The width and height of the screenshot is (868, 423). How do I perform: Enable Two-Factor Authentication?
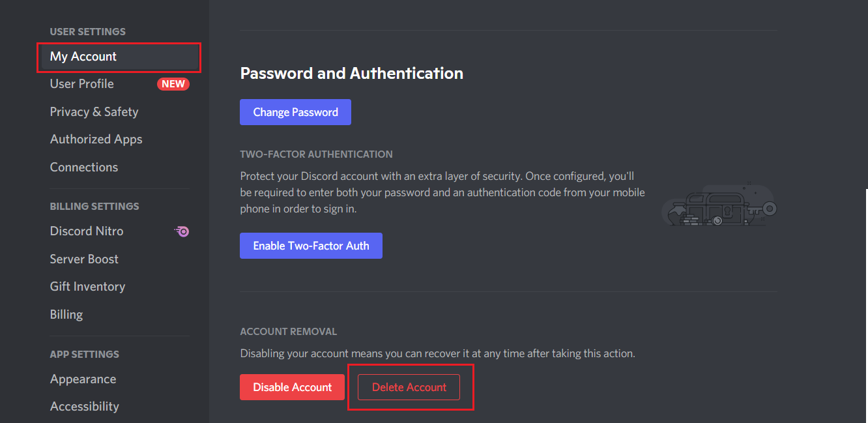coord(311,246)
